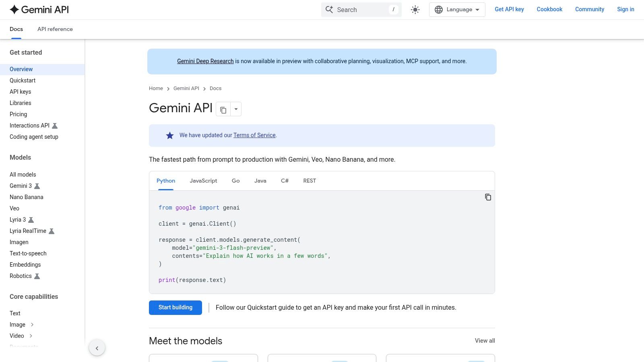Image resolution: width=644 pixels, height=362 pixels.
Task: Open Nano Banana in the sidebar
Action: [27, 197]
